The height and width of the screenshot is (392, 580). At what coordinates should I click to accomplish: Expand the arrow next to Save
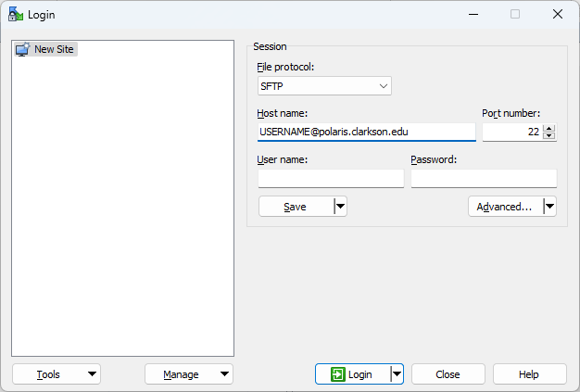coord(340,207)
